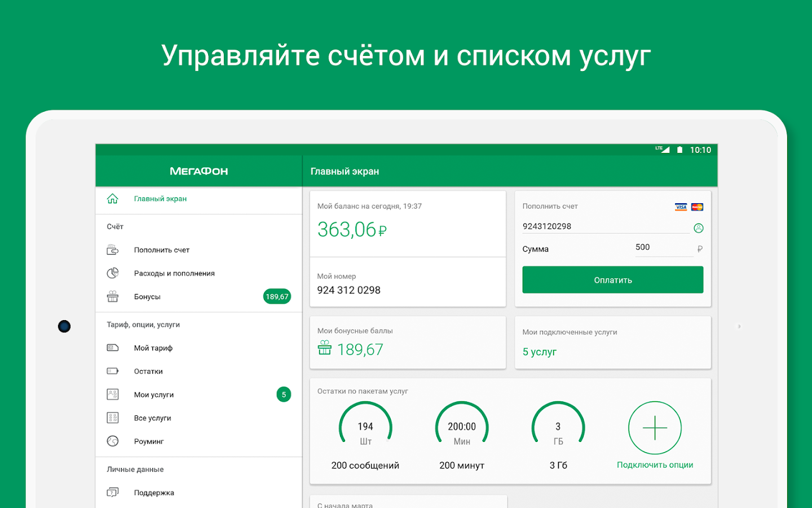The height and width of the screenshot is (508, 812).
Task: Select the Остатки icon in the sidebar
Action: click(x=113, y=371)
